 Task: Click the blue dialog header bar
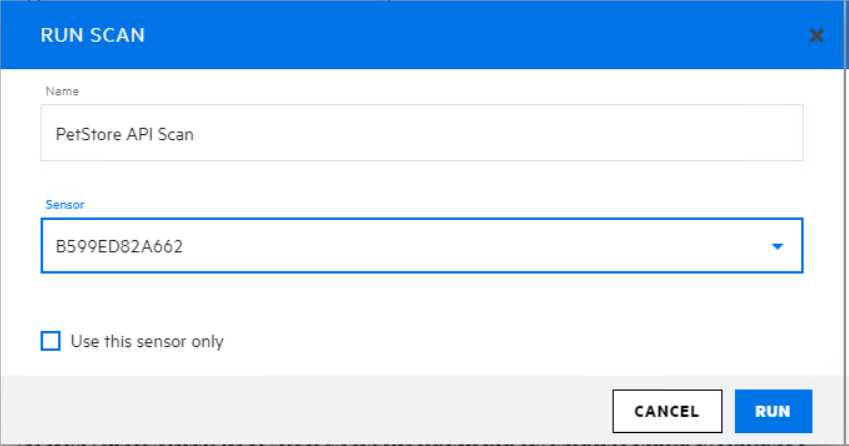tap(450, 36)
